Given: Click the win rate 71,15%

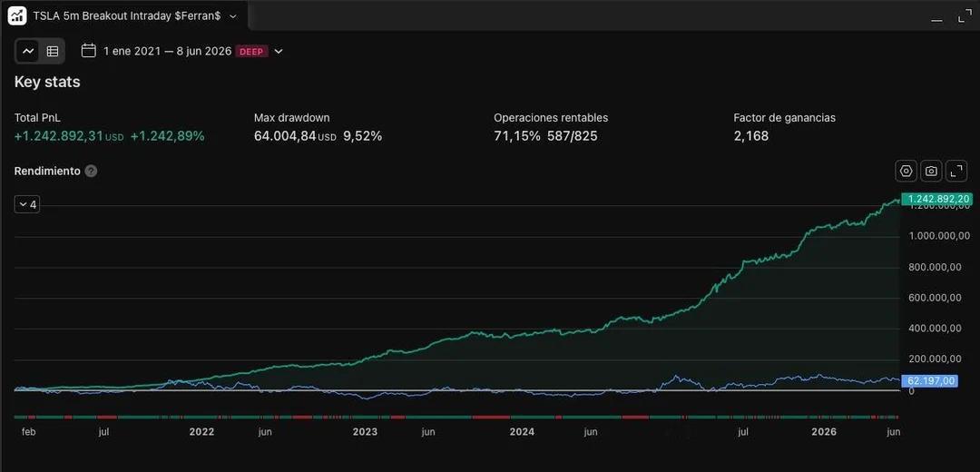Looking at the screenshot, I should coord(517,135).
